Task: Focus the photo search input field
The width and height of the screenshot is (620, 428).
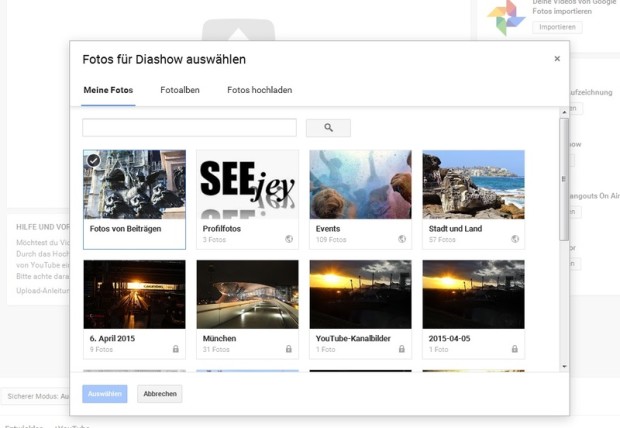Action: coord(189,128)
